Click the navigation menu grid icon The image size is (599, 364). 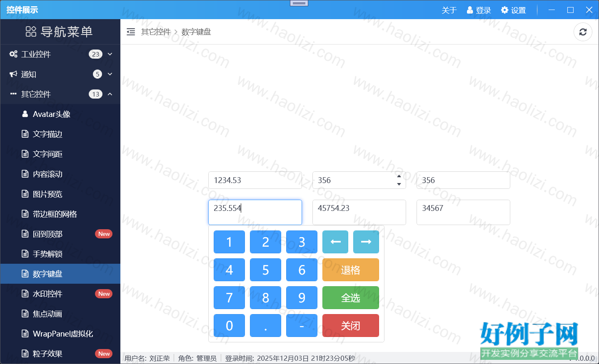(31, 32)
